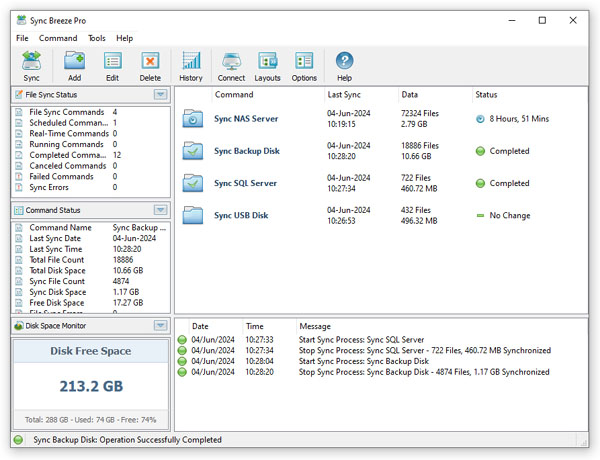This screenshot has width=600, height=460.
Task: Click the Command Status panel icon
Action: [19, 210]
